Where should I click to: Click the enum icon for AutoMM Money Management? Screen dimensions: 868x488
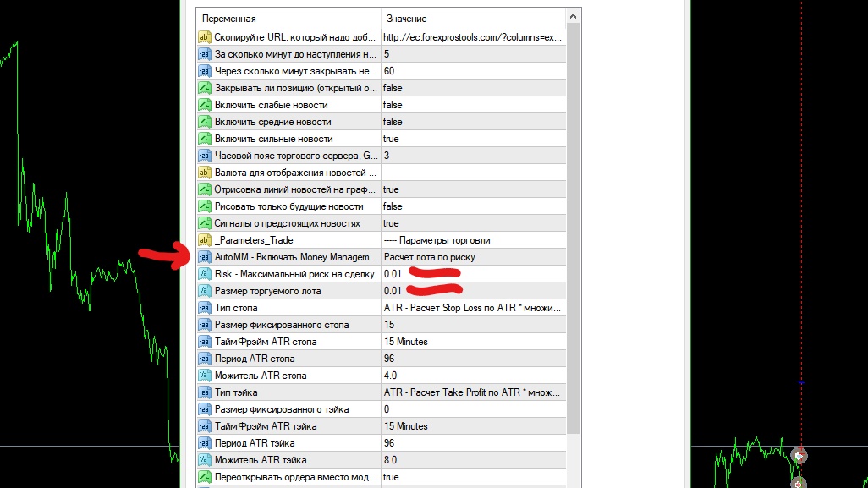coord(204,257)
